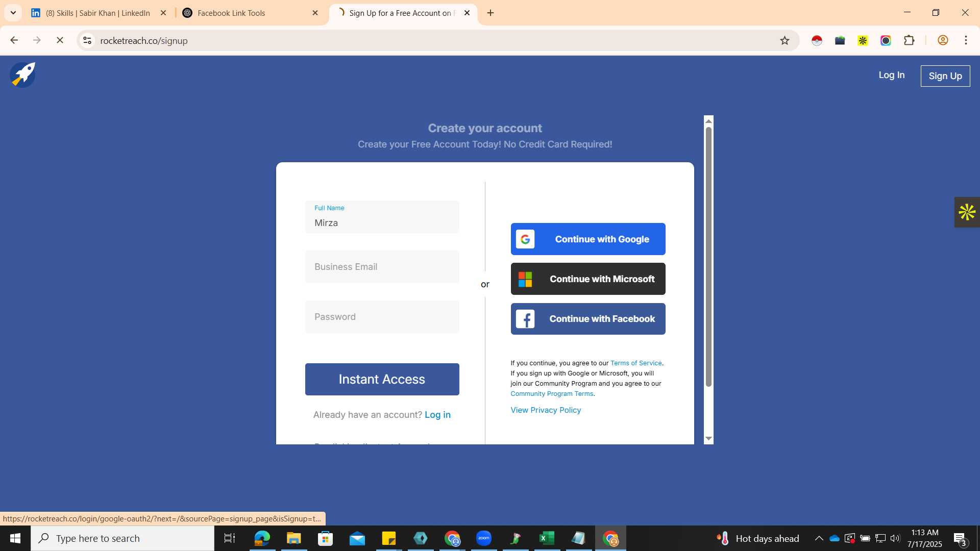Open a new browser tab
This screenshot has width=980, height=551.
click(x=491, y=13)
